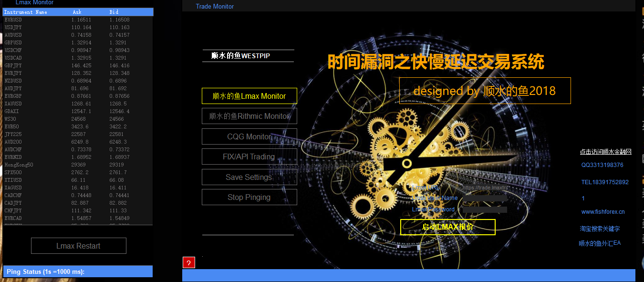Select the EURNZD instrument row
The height and width of the screenshot is (282, 644).
click(x=78, y=157)
